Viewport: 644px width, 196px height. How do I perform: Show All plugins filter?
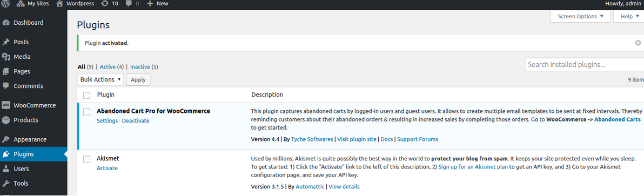[82, 67]
